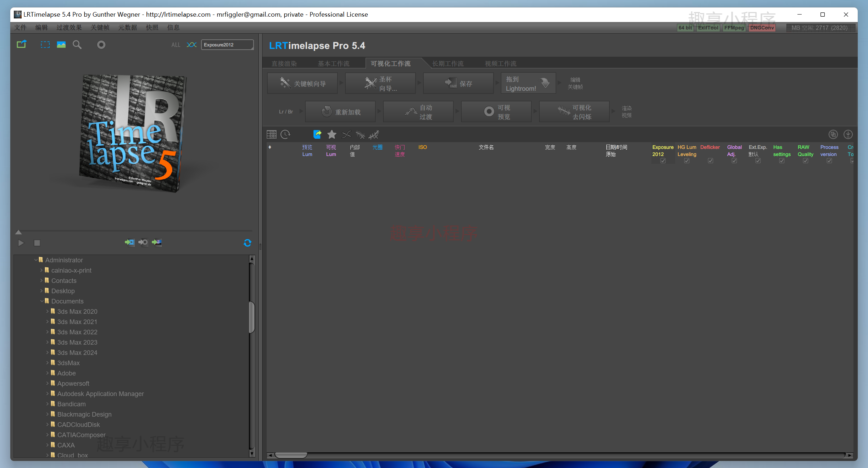This screenshot has height=468, width=868.
Task: Toggle the Global Adj. column checkbox
Action: pyautogui.click(x=734, y=161)
